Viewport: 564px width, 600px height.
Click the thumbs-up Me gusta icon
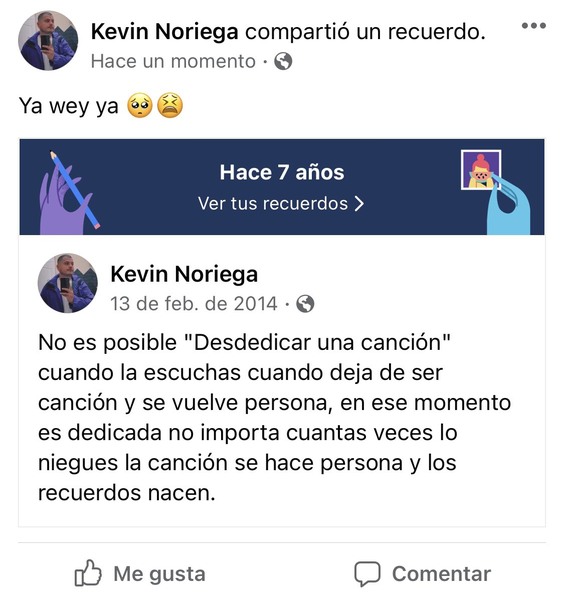click(x=88, y=573)
